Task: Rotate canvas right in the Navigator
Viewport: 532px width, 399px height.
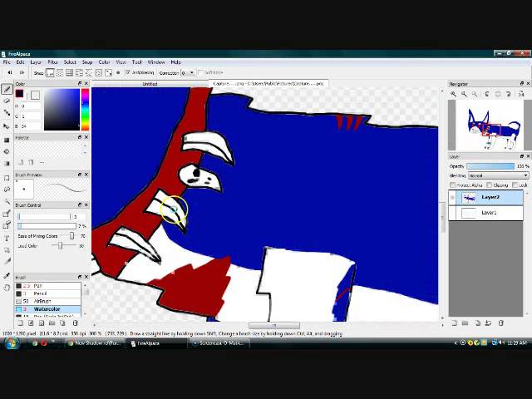Action: tap(508, 94)
